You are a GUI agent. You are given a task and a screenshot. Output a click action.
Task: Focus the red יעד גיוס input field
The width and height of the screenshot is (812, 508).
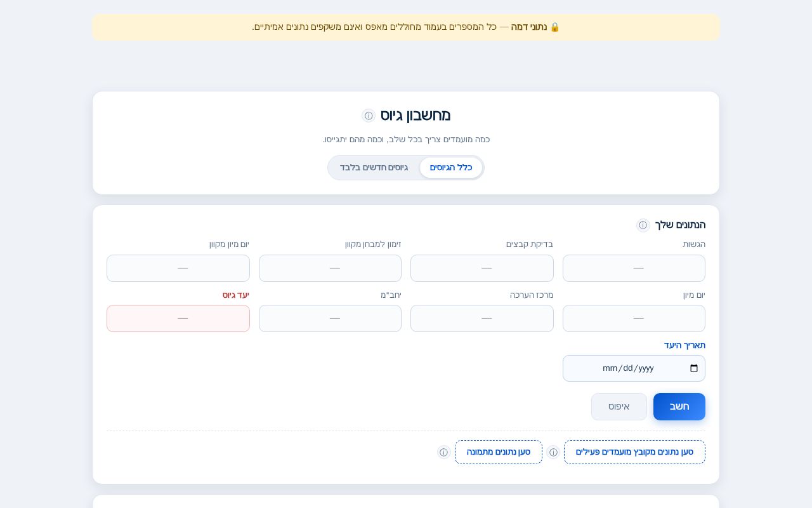point(178,318)
